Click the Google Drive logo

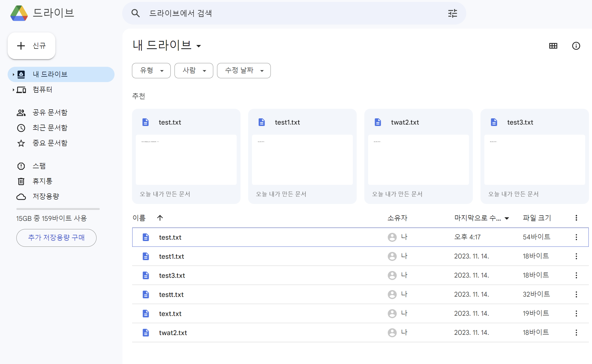tap(19, 13)
